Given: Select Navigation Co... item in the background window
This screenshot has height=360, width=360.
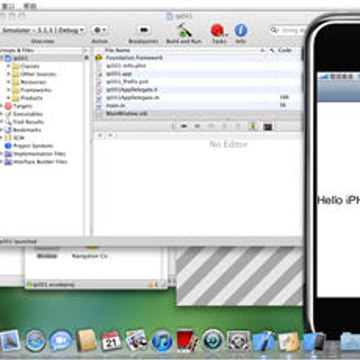Looking at the screenshot, I should (x=91, y=256).
